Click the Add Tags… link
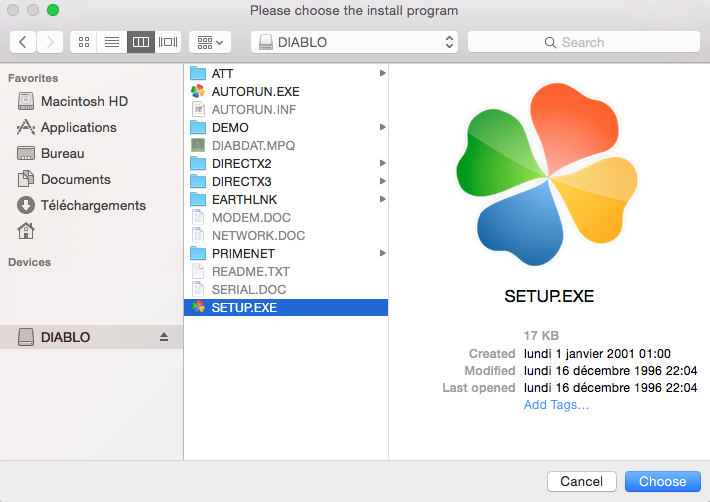 point(556,405)
